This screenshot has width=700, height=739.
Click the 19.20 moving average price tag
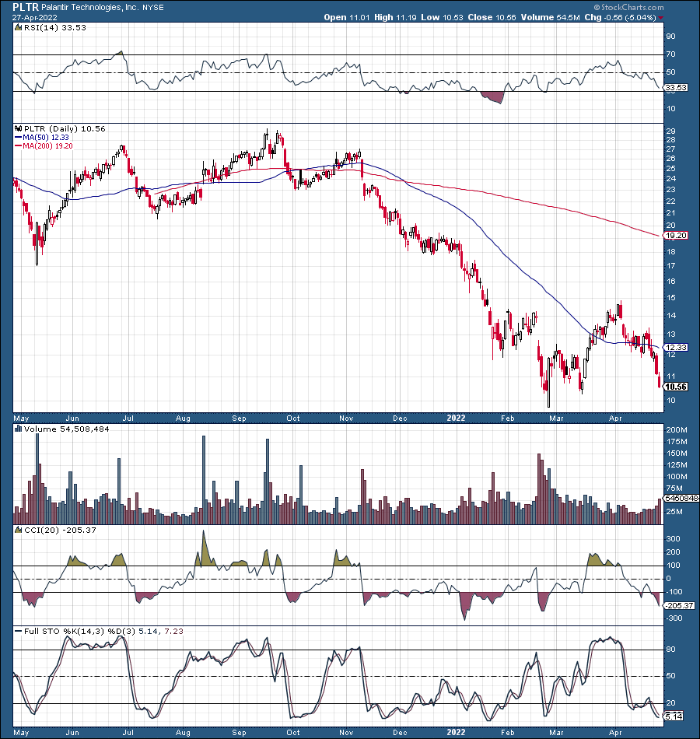[x=675, y=236]
